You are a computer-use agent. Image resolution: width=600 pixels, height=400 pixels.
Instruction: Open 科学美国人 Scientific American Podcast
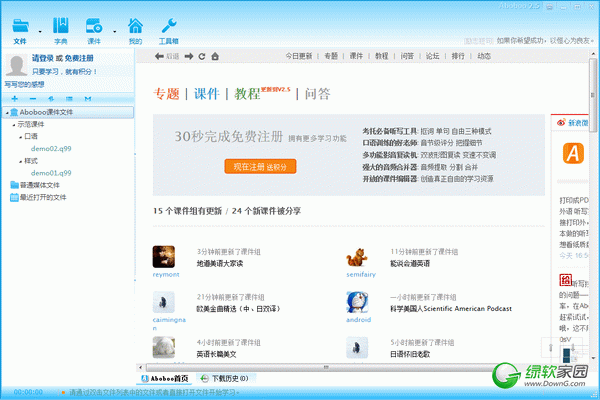451,309
